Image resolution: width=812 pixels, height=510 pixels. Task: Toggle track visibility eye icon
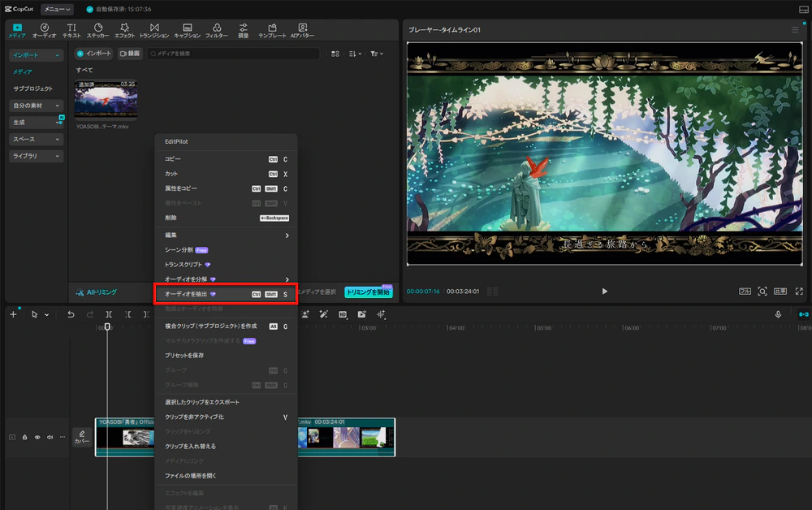click(x=37, y=437)
